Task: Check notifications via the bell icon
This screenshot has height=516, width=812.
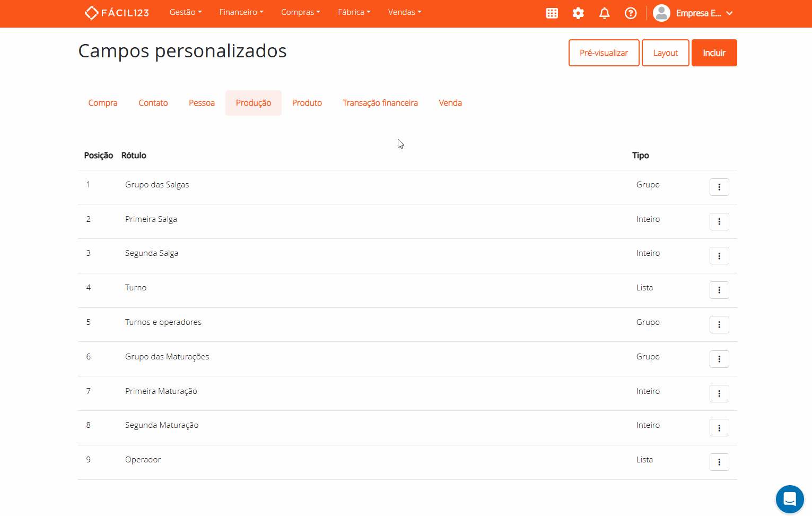Action: click(x=604, y=13)
